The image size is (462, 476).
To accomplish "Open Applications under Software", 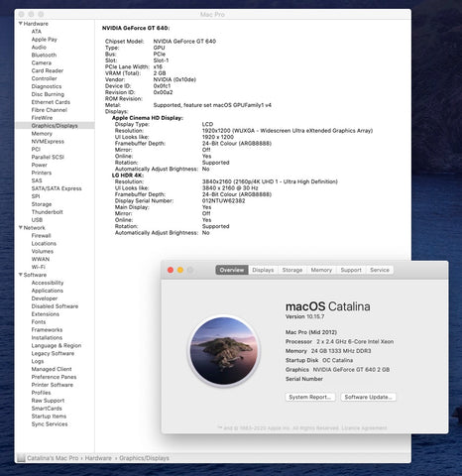I will (x=47, y=291).
